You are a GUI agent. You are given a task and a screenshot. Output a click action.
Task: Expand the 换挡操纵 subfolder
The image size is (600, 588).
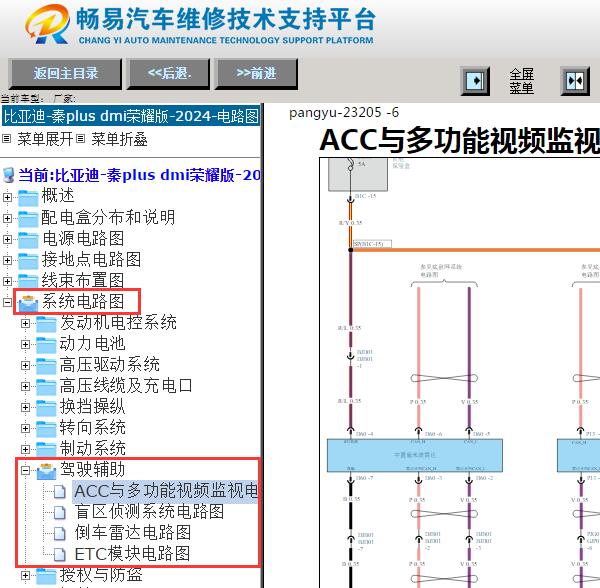point(25,407)
